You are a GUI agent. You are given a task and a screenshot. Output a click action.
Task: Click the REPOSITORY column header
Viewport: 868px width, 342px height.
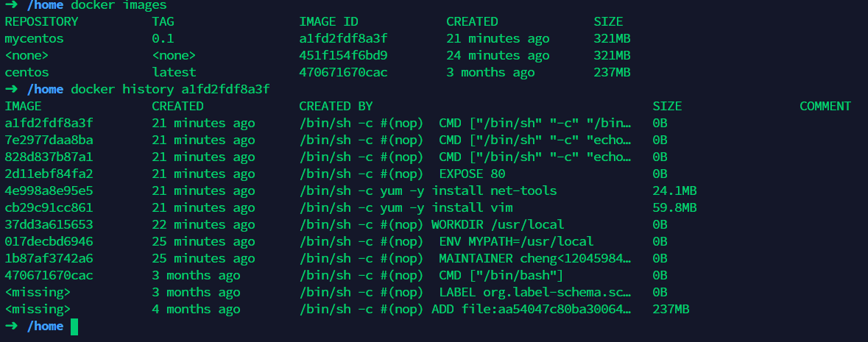[41, 21]
